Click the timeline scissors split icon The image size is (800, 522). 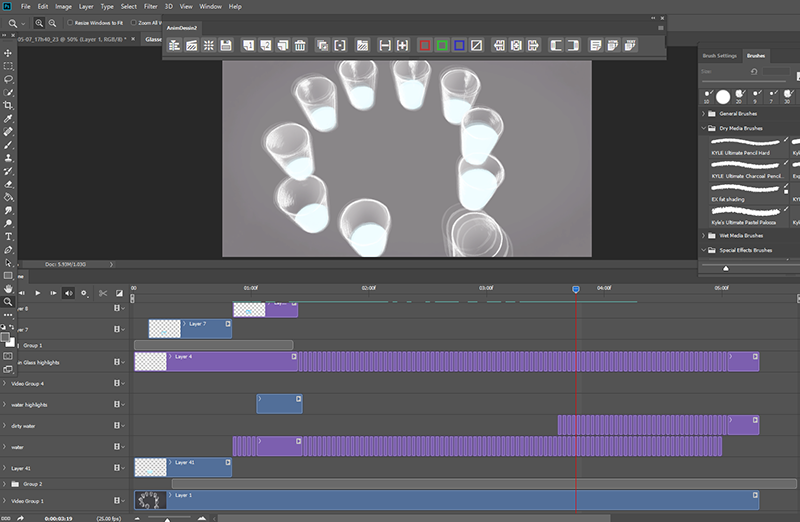[x=103, y=293]
